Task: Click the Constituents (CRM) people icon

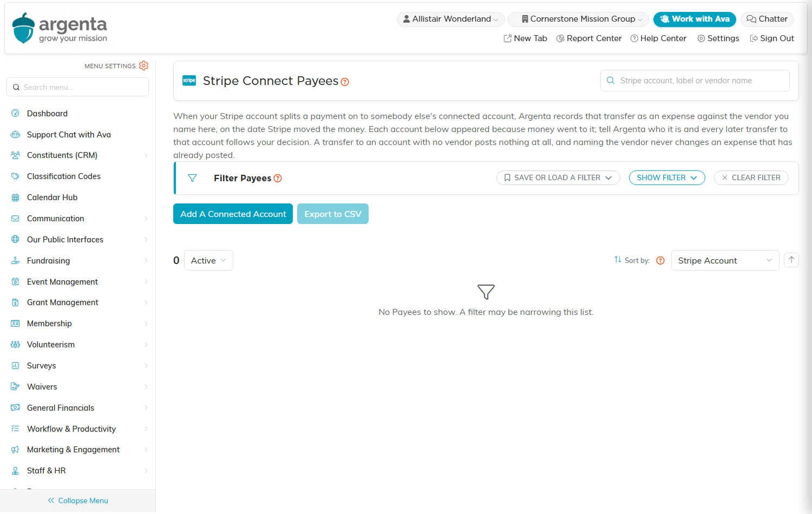Action: (15, 155)
